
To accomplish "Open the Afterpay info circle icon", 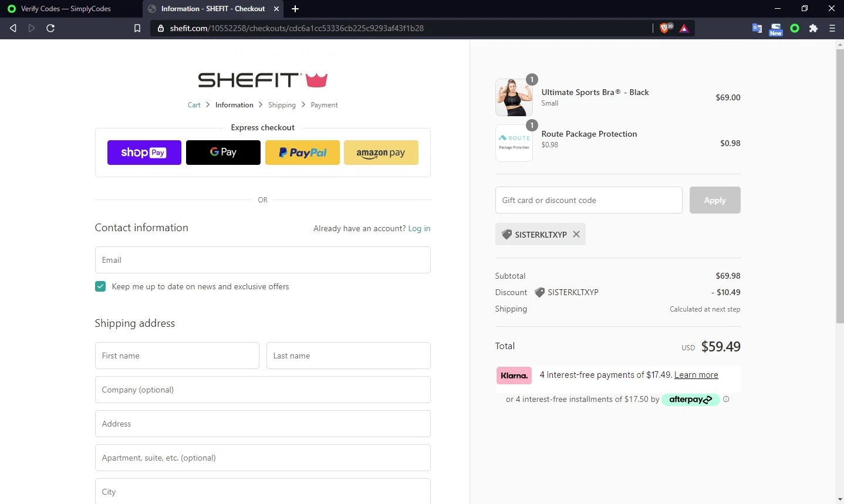I will (x=726, y=399).
